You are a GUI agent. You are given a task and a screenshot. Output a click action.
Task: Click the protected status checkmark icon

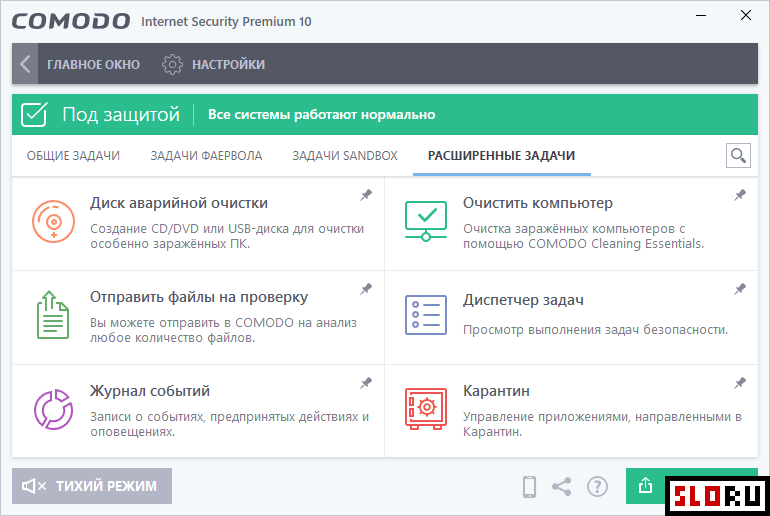click(x=34, y=115)
